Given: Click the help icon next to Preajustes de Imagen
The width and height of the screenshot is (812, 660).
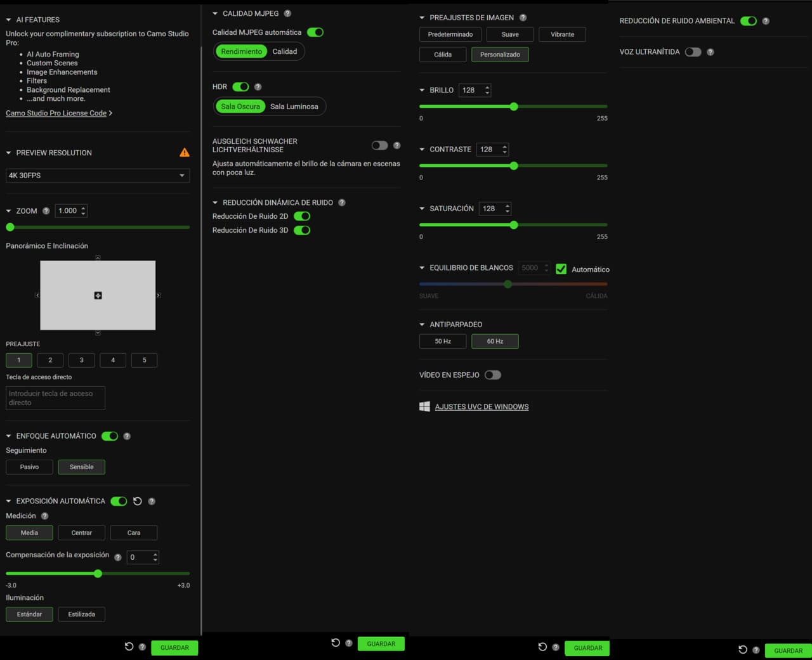Looking at the screenshot, I should (x=523, y=18).
